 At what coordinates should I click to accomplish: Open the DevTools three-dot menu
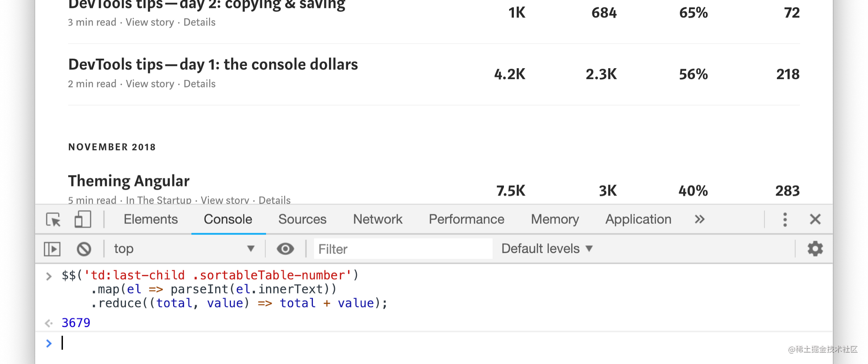click(785, 219)
